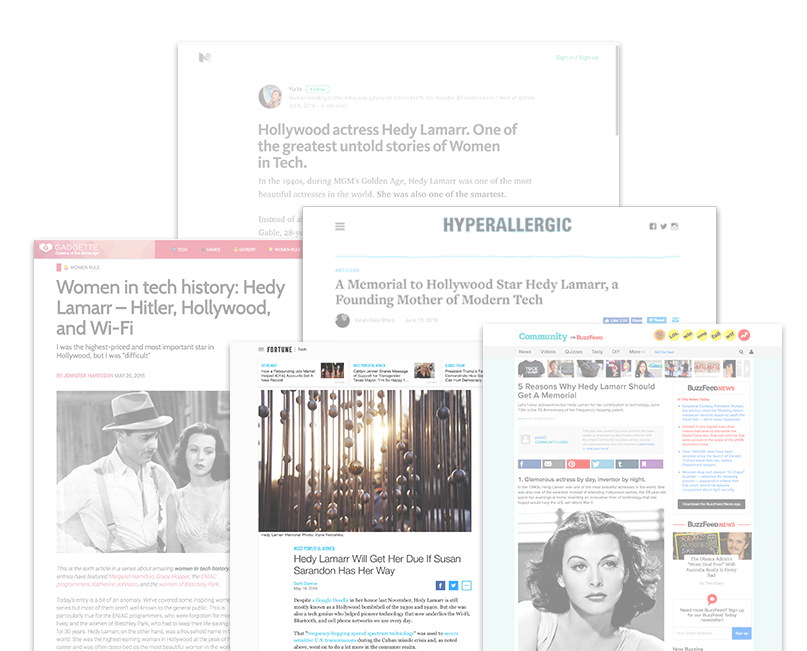Click Clark Gable and Hedy Lamarr photo
This screenshot has height=651, width=807.
[x=143, y=472]
